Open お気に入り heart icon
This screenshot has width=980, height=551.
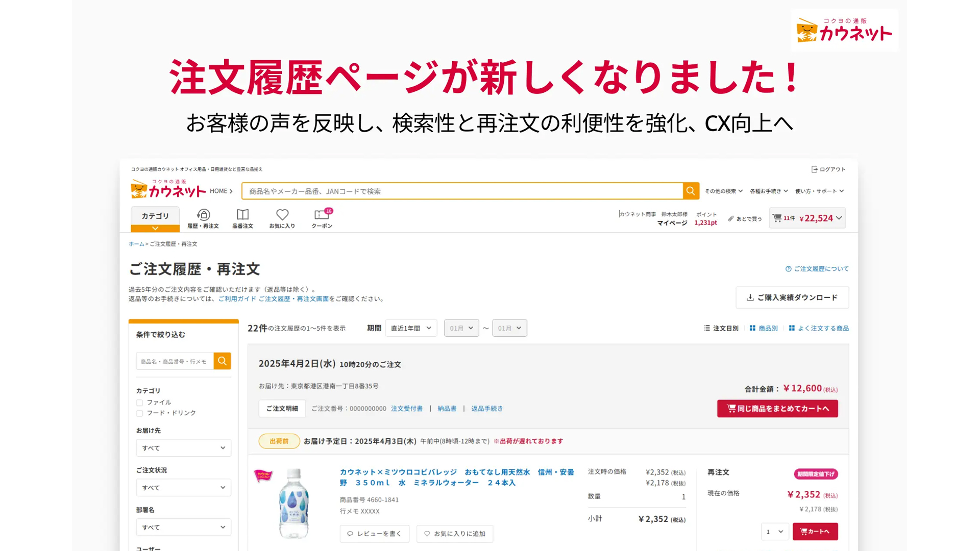click(x=282, y=215)
